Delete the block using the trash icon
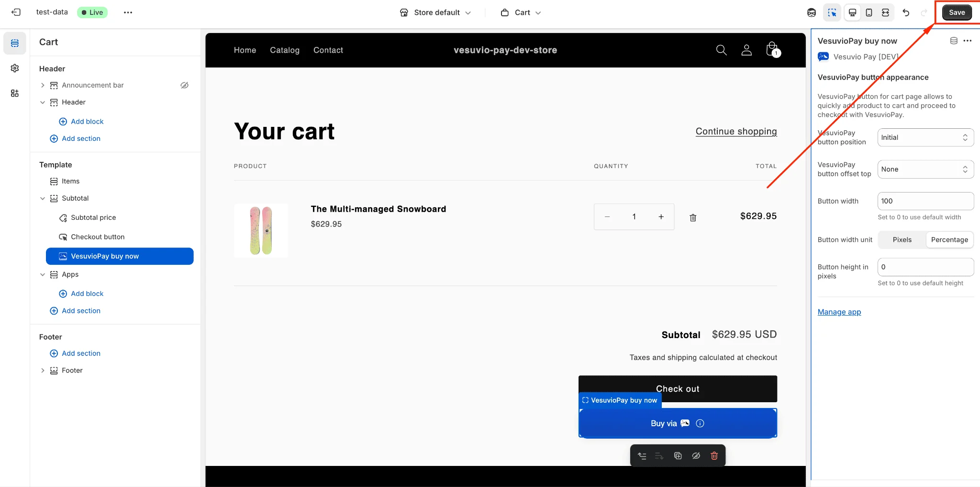 (x=714, y=455)
